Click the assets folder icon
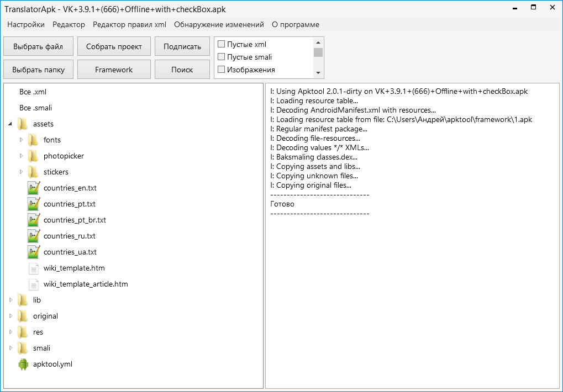Image resolution: width=563 pixels, height=392 pixels. point(23,124)
